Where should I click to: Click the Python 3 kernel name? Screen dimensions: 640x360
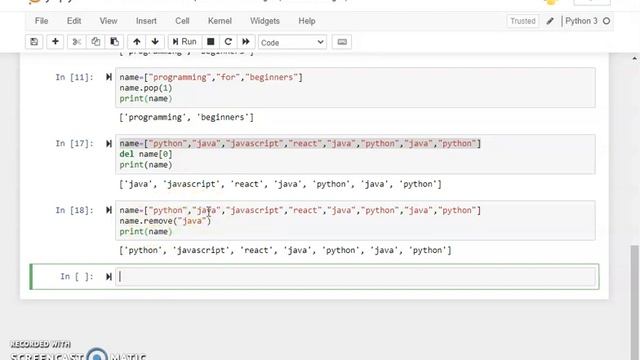(581, 21)
